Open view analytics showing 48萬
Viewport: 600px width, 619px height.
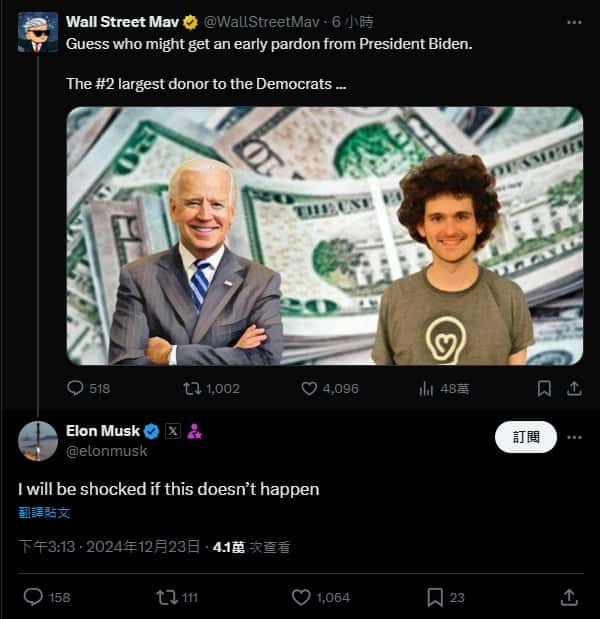(x=426, y=388)
